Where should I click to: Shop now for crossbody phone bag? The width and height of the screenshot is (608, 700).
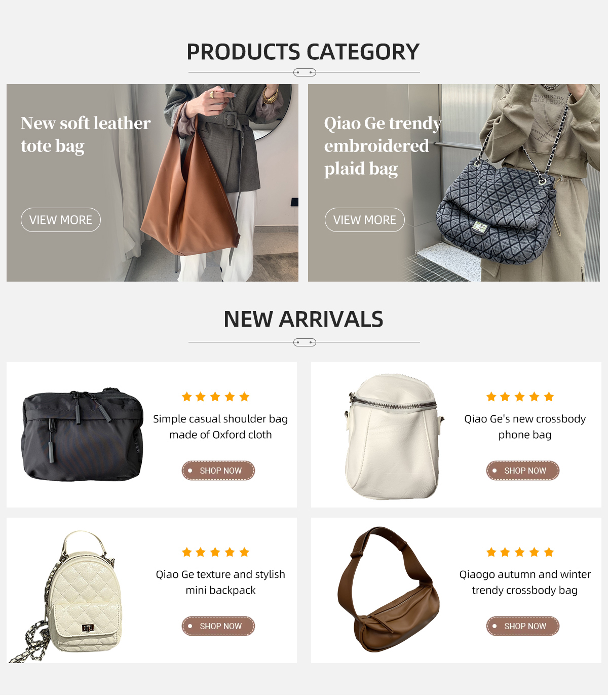pyautogui.click(x=523, y=471)
